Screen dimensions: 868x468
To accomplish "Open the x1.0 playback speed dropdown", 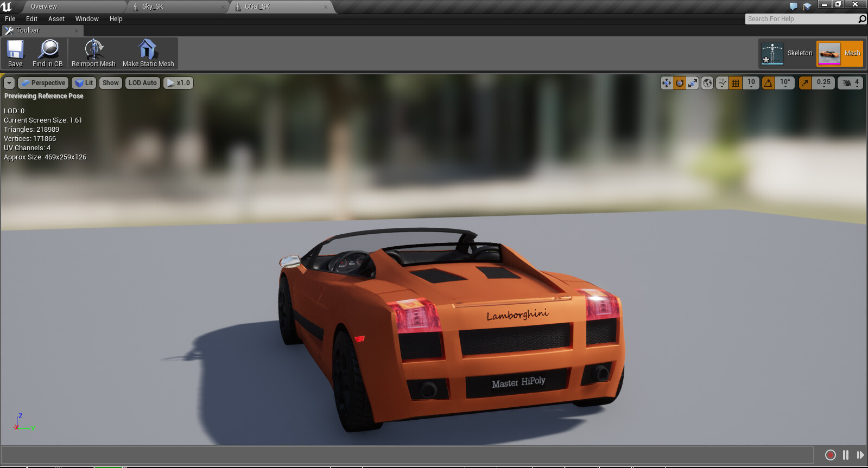I will [x=178, y=83].
